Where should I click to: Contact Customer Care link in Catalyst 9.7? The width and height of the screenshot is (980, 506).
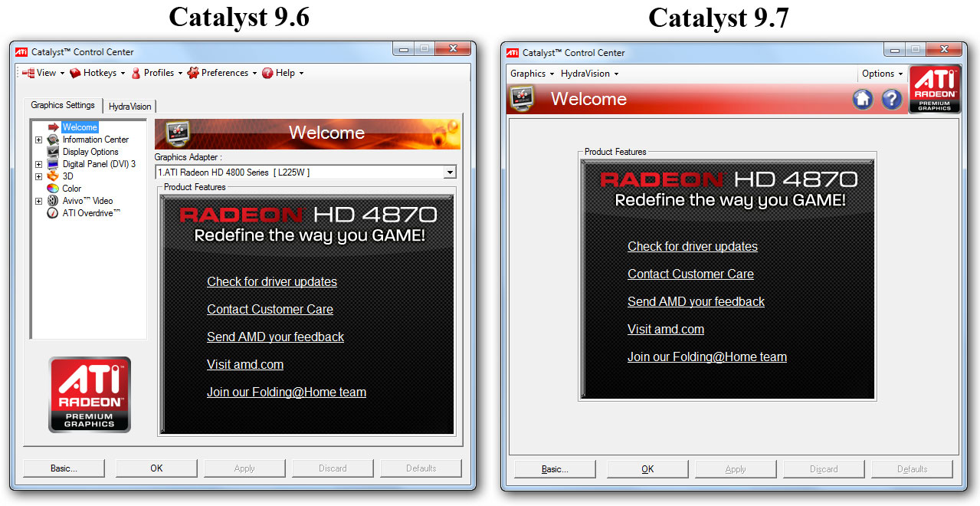[x=690, y=274]
